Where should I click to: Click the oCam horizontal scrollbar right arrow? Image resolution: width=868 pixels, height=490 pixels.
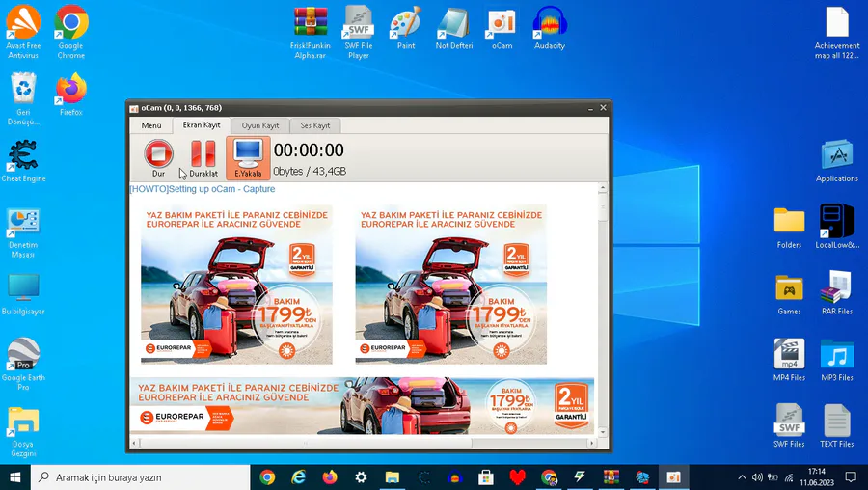(x=592, y=443)
